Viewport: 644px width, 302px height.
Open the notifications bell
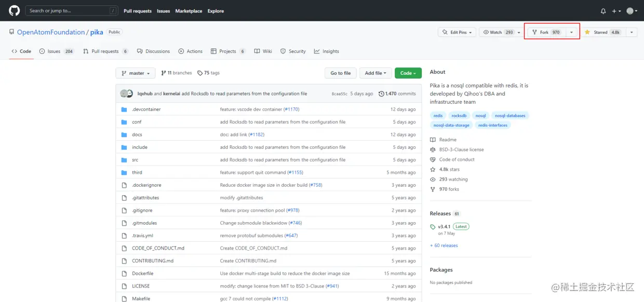[603, 10]
